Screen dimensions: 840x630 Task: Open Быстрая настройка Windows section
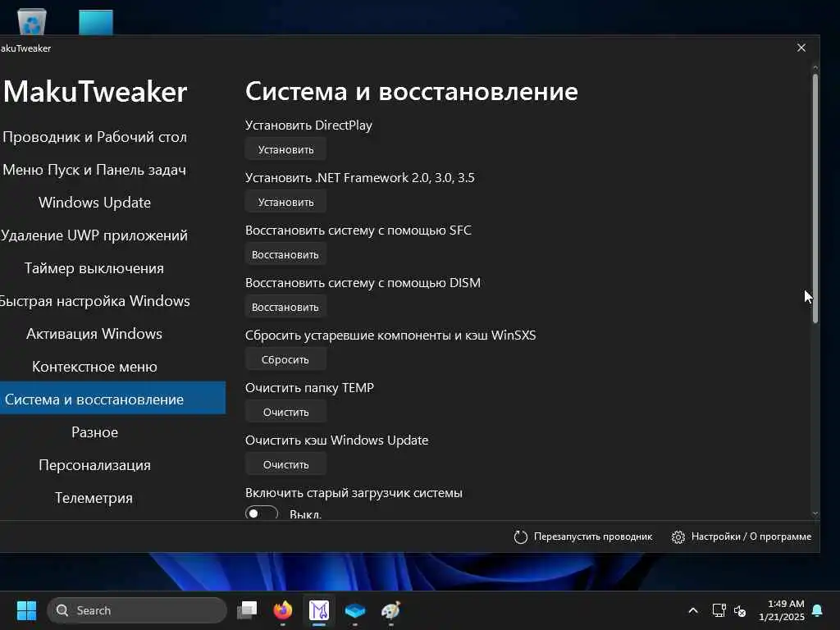95,300
